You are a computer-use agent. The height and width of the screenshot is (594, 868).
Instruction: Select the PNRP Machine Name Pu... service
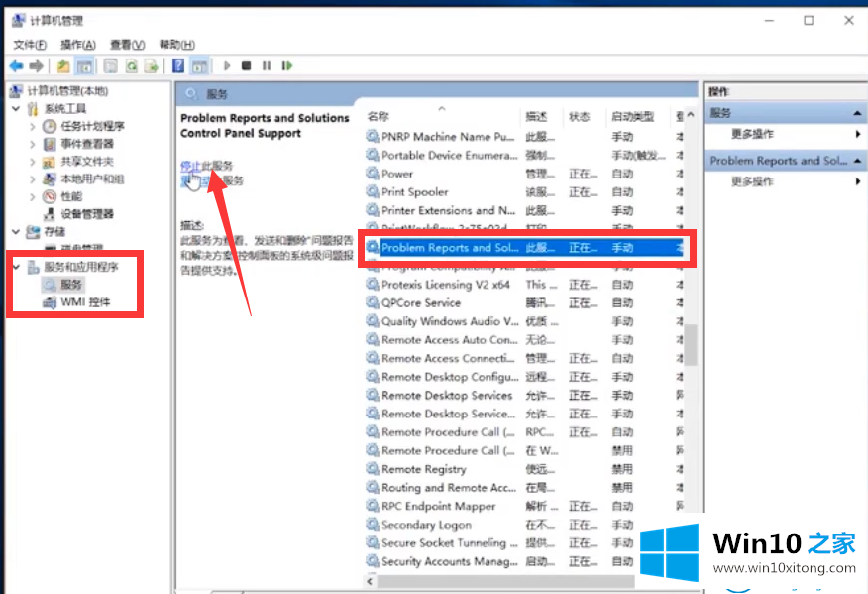[x=524, y=137]
